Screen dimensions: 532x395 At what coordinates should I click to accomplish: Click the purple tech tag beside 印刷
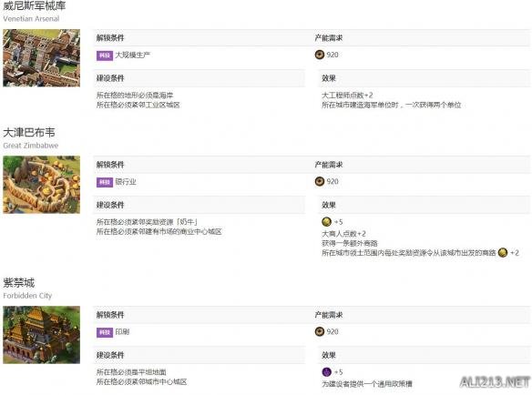(105, 332)
